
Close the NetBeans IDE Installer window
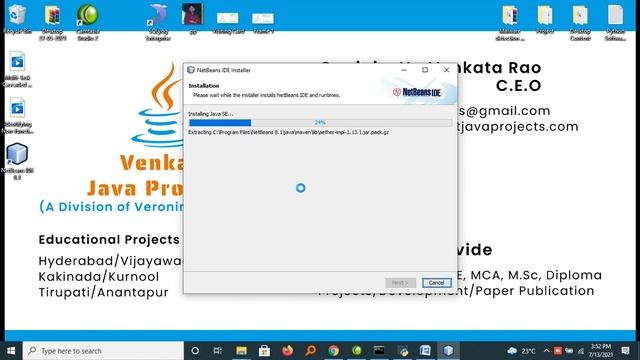click(447, 70)
